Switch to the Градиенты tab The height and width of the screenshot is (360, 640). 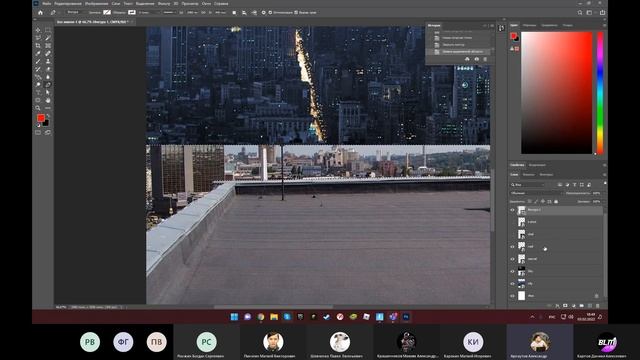click(x=549, y=25)
